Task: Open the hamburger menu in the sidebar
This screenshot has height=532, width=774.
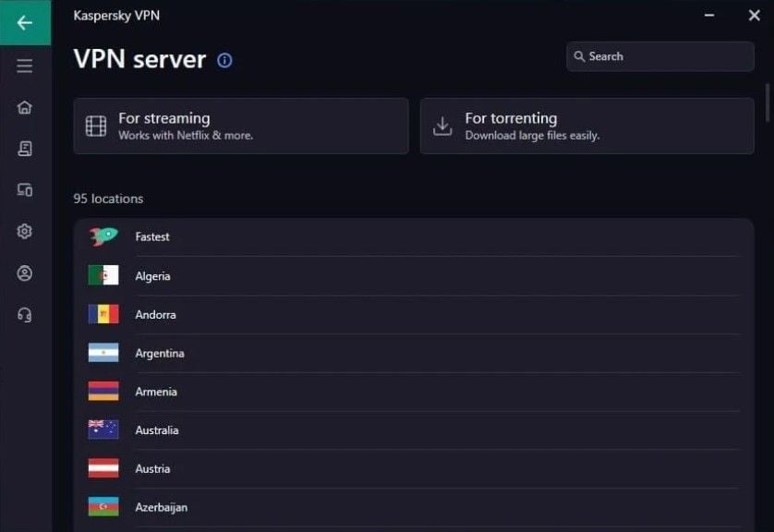Action: pyautogui.click(x=25, y=66)
